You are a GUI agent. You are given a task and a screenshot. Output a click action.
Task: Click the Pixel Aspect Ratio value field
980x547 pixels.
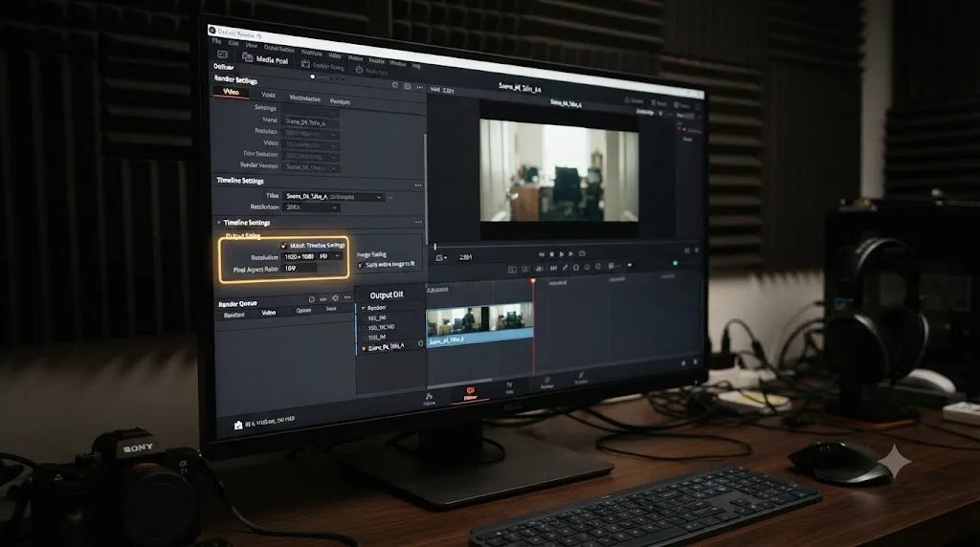pos(300,269)
